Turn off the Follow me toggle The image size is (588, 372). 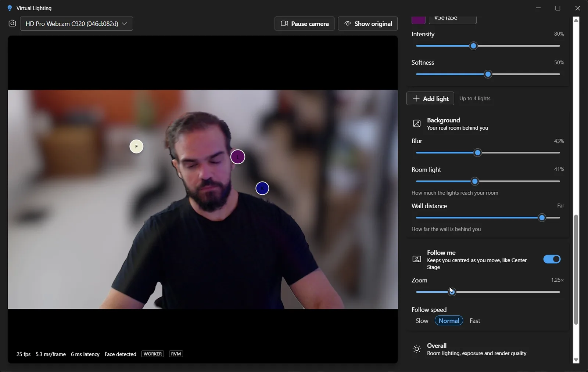[552, 259]
